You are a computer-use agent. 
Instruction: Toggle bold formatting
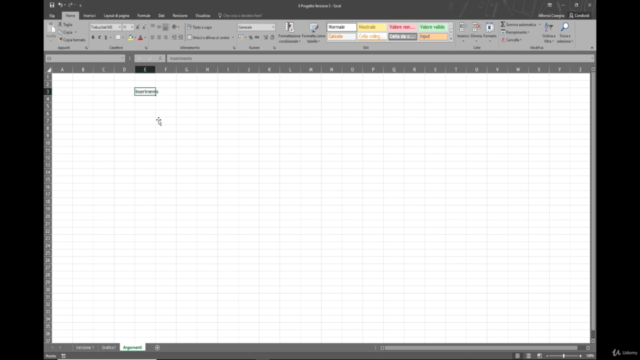(x=93, y=38)
